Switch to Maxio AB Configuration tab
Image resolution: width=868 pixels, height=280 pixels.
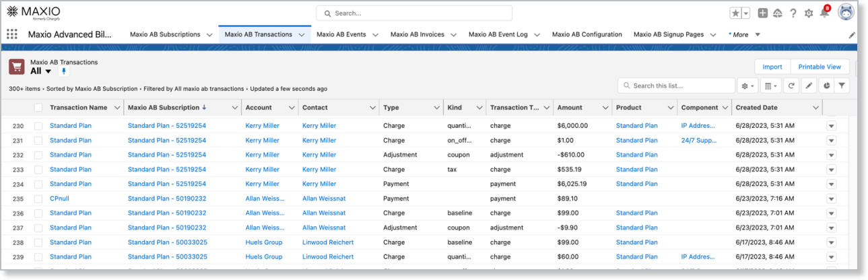(587, 34)
